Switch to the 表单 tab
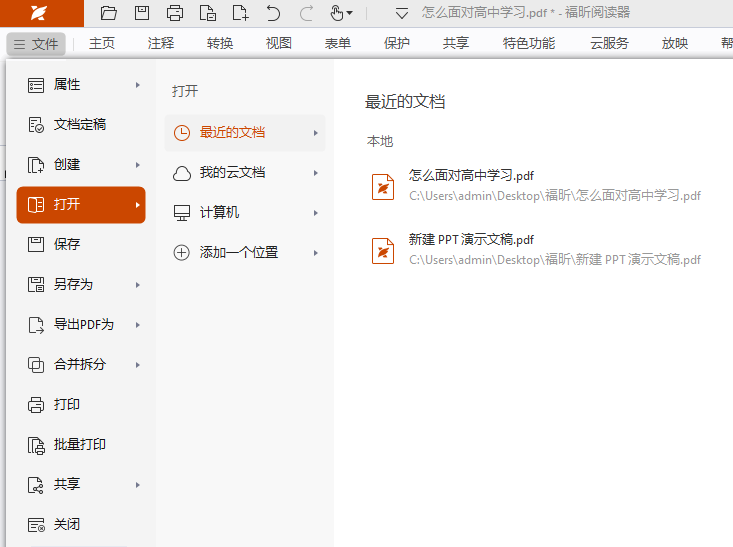 pyautogui.click(x=338, y=43)
